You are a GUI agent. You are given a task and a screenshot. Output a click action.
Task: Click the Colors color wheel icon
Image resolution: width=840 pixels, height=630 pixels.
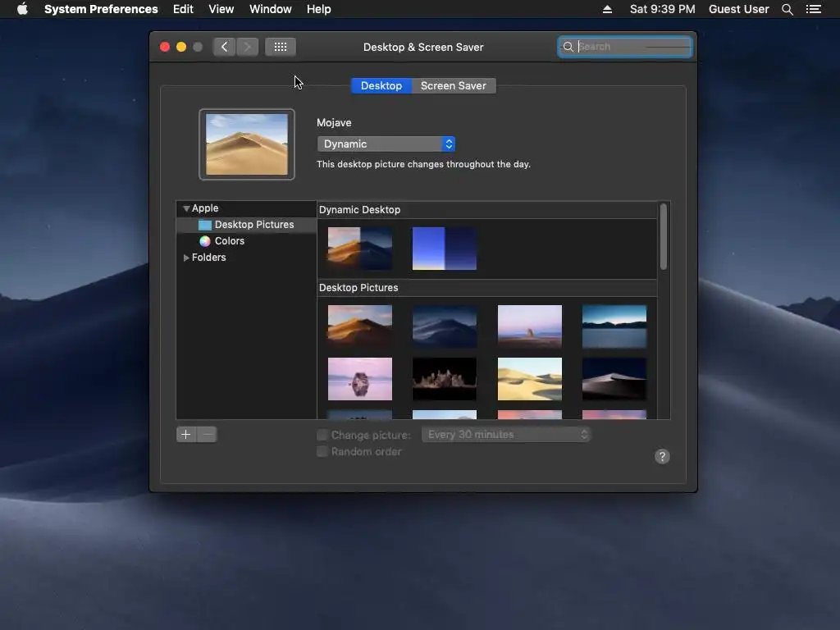(204, 241)
